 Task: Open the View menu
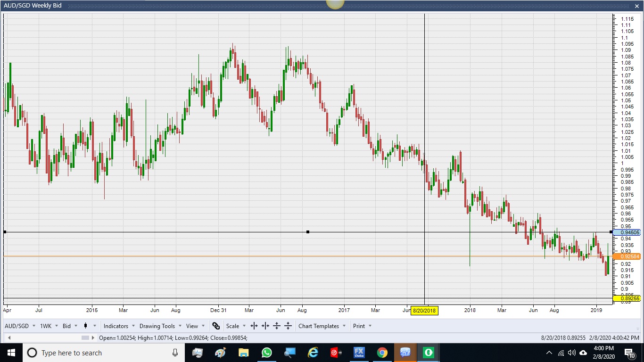(x=195, y=326)
